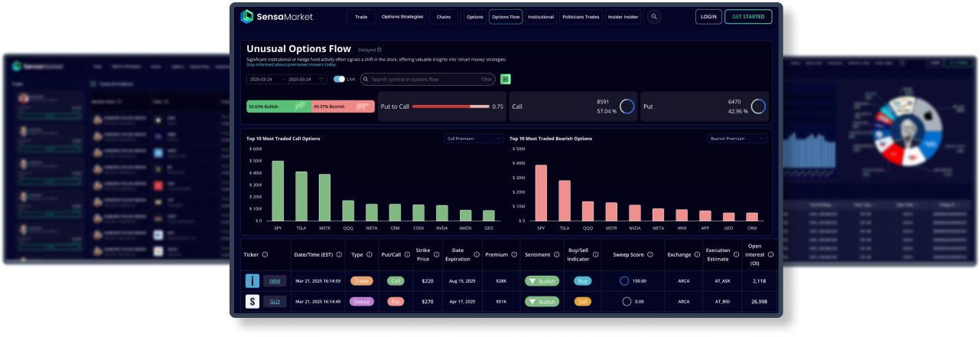Click the red 49.37% Bearish segment
The image size is (980, 337).
point(343,106)
